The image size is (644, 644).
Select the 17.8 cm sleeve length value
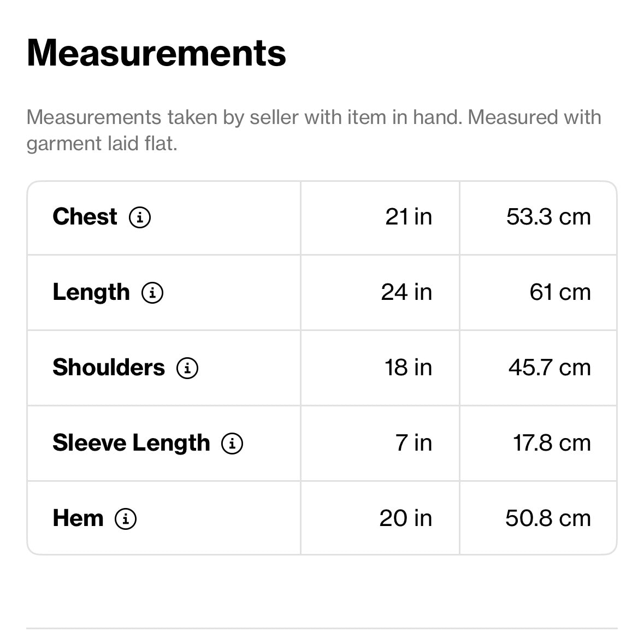click(x=551, y=443)
